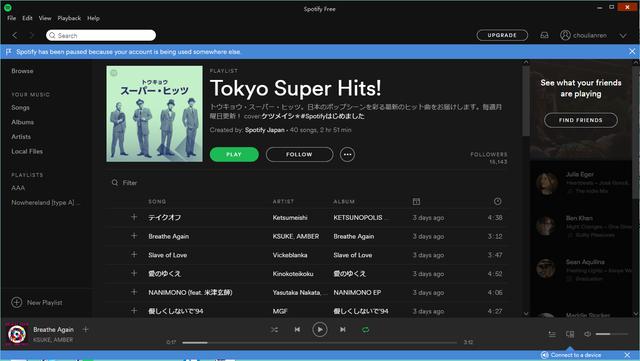Start the playlist with PLAY button

coord(234,154)
